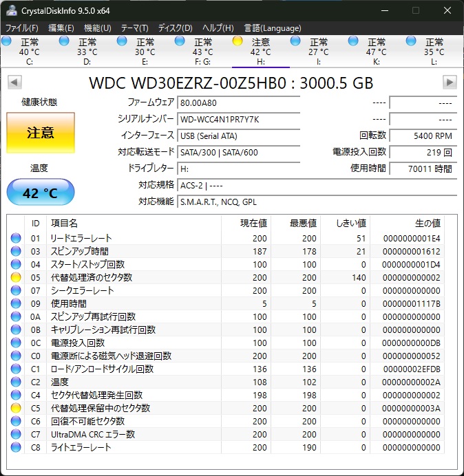The image size is (464, 476).
Task: Click the blue status icon for ID C1
Action: [16, 369]
